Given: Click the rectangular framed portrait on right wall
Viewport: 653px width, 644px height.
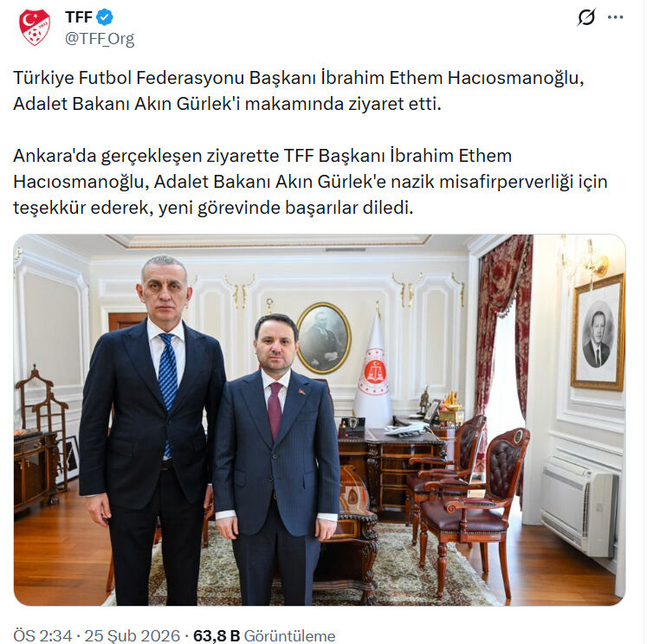Looking at the screenshot, I should click(598, 332).
